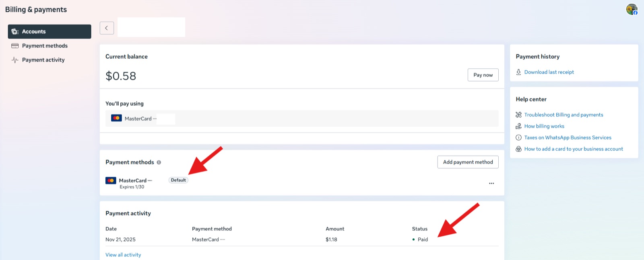The image size is (644, 260).
Task: Click the troubleshoot icon in Help center
Action: 518,115
